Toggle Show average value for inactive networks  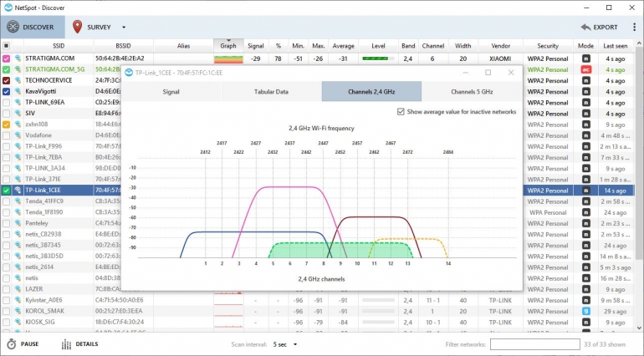coord(401,112)
